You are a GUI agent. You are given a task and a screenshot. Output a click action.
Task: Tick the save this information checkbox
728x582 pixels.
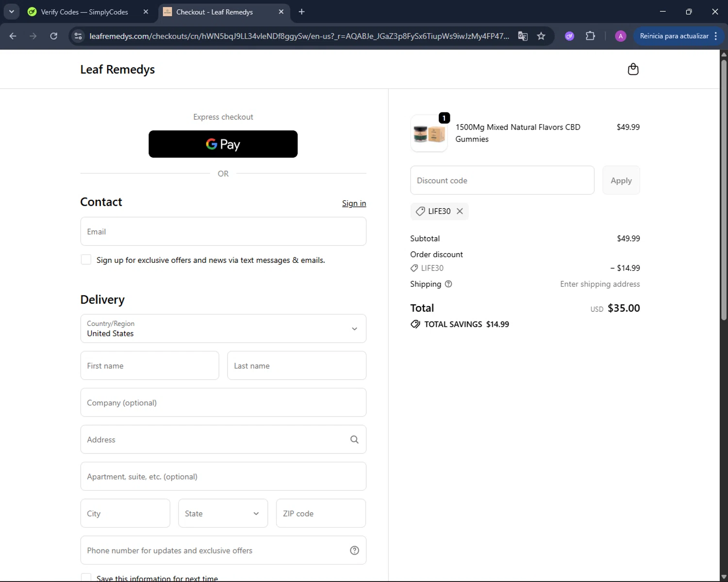[x=86, y=578]
